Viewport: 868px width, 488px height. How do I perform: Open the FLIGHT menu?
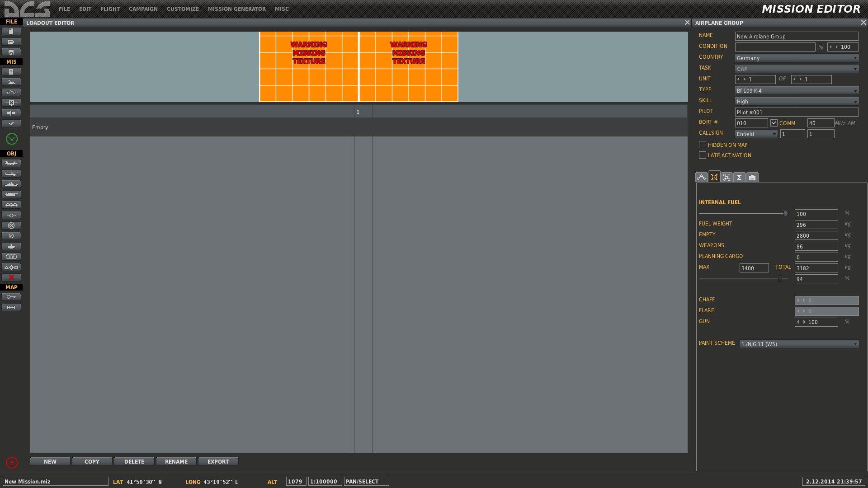coord(110,9)
